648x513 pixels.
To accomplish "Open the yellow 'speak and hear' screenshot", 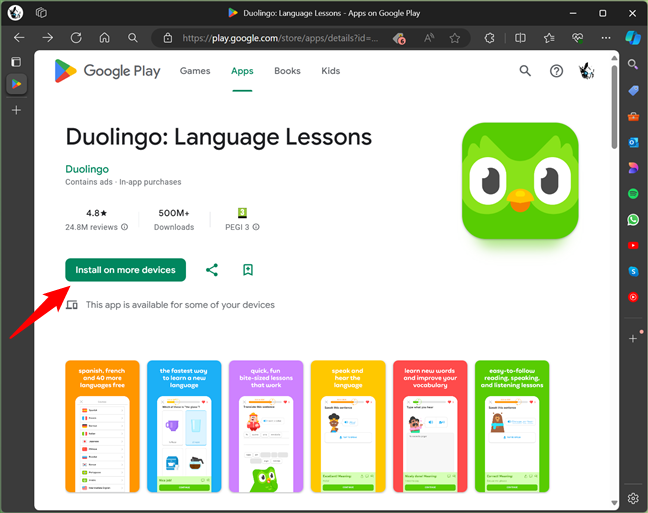I will (348, 426).
